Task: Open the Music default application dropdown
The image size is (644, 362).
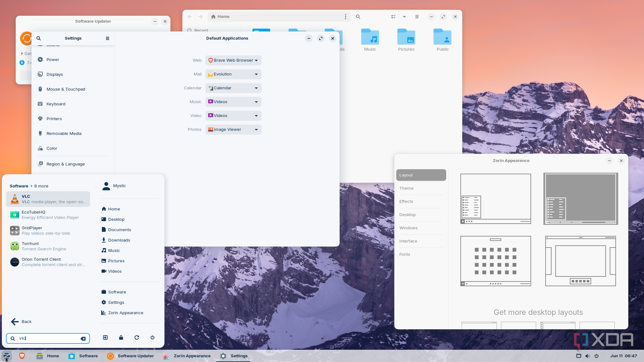Action: 233,102
